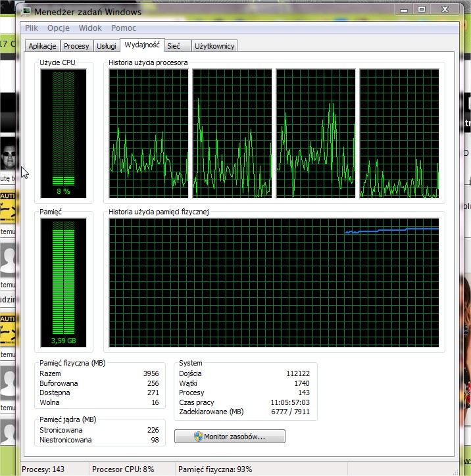Click the Pamięć jądra (MB) group label
This screenshot has height=476, width=471.
tap(68, 419)
